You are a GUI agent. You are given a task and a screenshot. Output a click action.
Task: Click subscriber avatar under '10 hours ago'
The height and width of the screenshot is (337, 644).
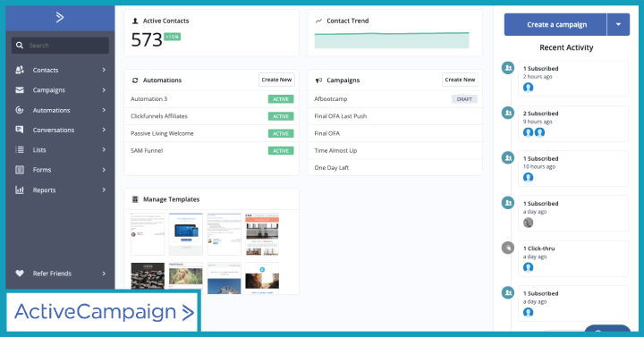(x=529, y=177)
